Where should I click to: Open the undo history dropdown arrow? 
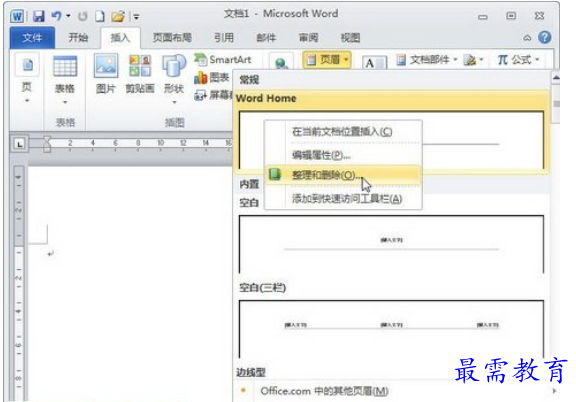click(x=68, y=16)
